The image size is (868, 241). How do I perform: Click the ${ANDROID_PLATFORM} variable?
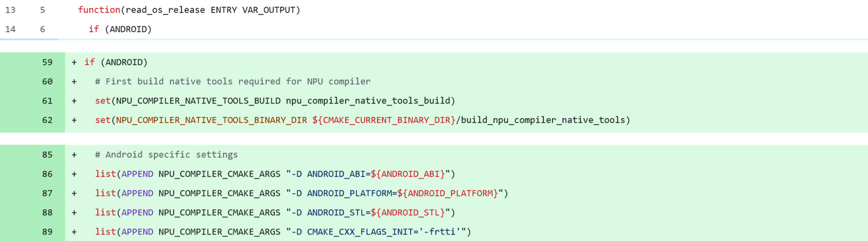click(447, 193)
